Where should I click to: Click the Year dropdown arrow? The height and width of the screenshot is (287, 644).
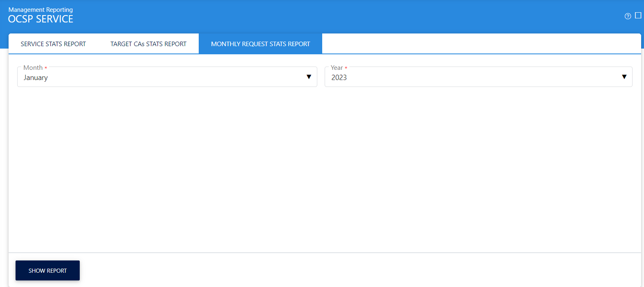(624, 77)
